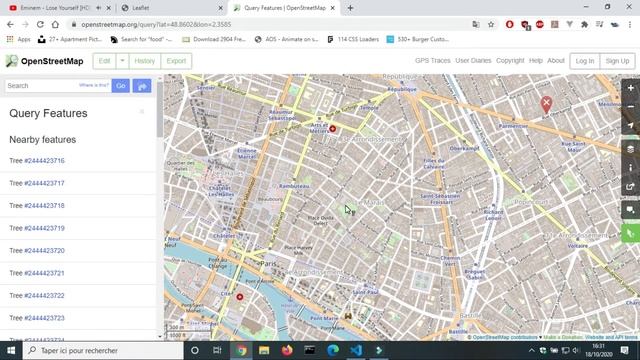
Task: Open a new browser tab
Action: [x=350, y=8]
